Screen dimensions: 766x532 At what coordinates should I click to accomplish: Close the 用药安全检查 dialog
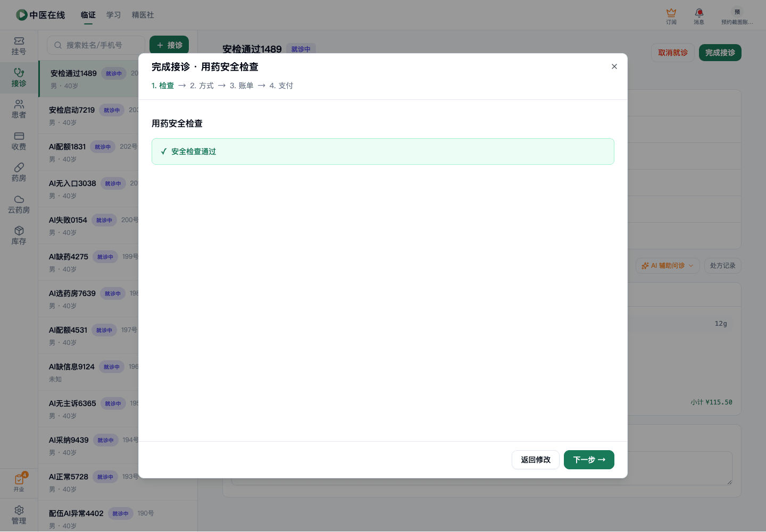(614, 66)
